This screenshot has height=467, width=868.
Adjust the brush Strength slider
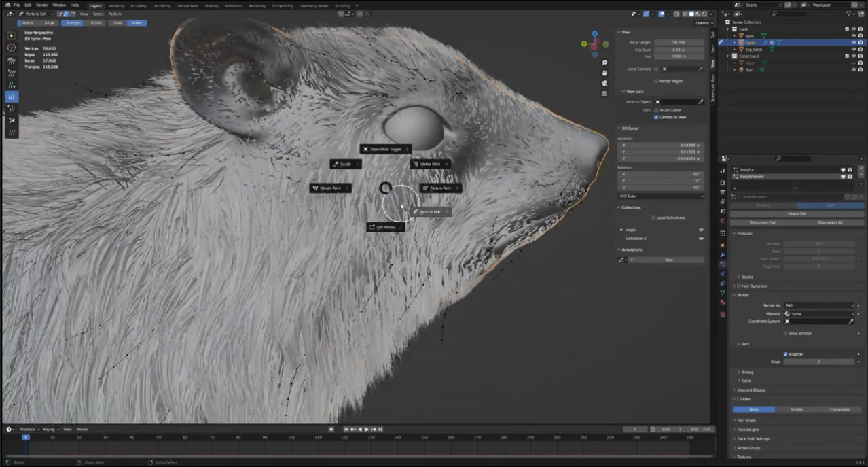[x=84, y=23]
